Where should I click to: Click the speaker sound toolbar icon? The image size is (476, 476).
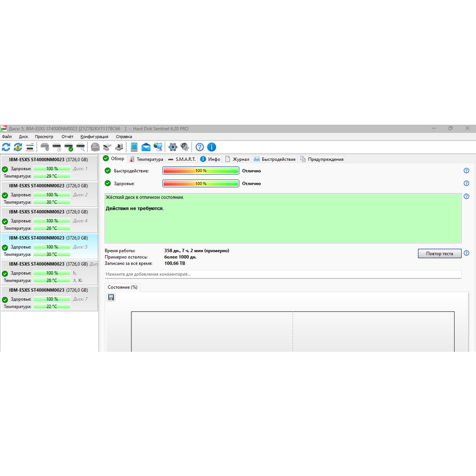pyautogui.click(x=185, y=147)
